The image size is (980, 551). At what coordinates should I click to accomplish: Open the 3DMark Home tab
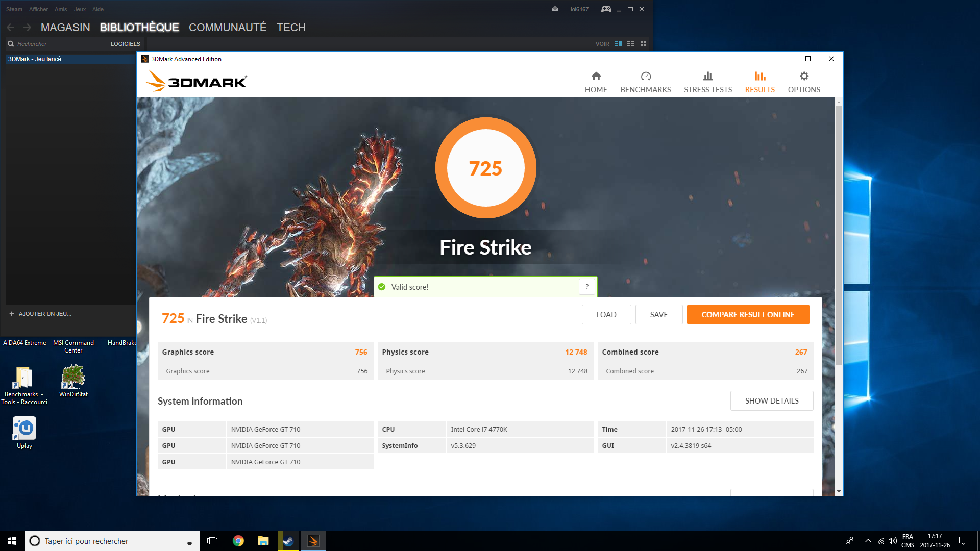[596, 82]
